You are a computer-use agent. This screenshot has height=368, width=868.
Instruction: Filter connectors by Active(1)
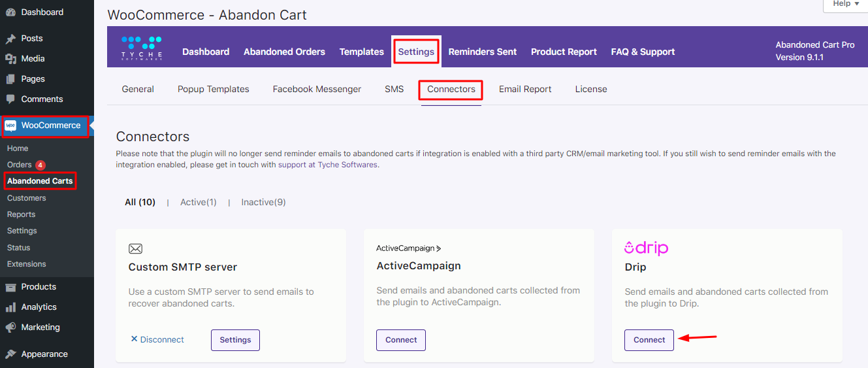click(x=199, y=202)
